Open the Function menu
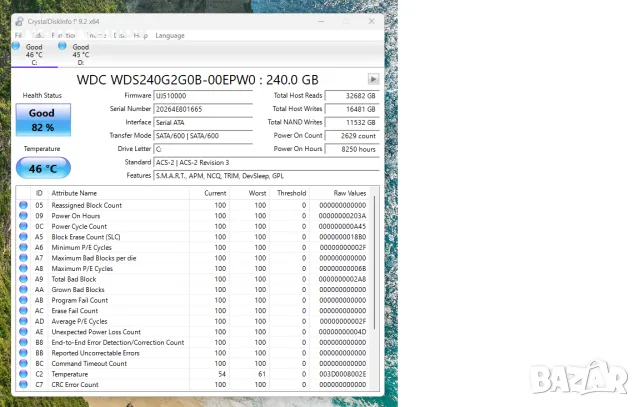This screenshot has width=640, height=407. pos(64,36)
